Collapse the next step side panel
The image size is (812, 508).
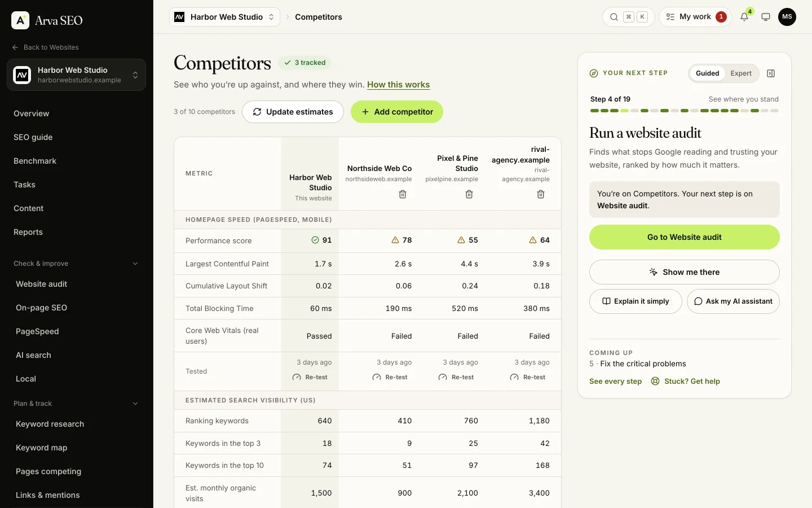[x=771, y=73]
